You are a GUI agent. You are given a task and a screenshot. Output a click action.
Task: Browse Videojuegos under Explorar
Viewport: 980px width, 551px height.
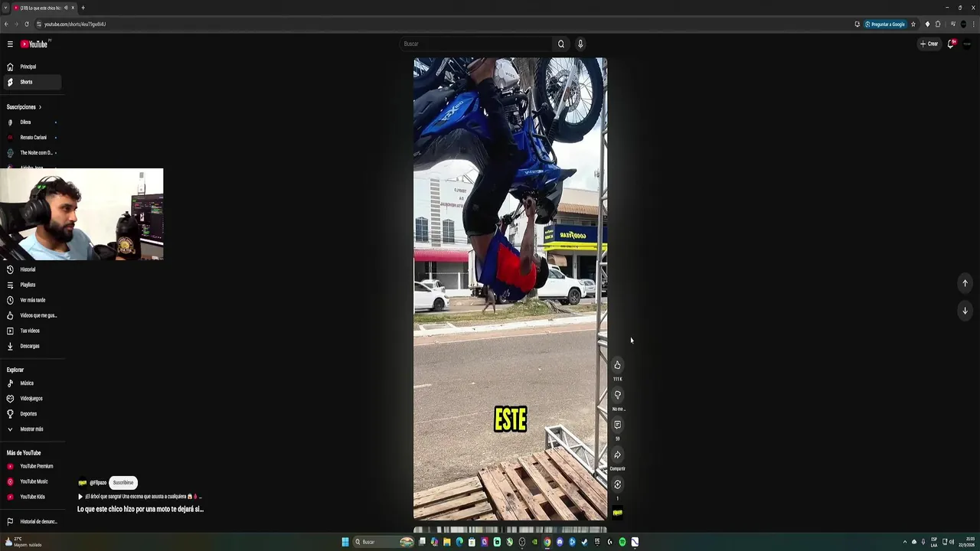coord(31,399)
